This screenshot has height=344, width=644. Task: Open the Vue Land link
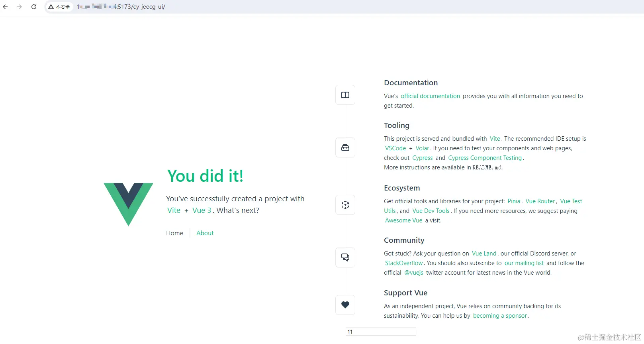click(x=484, y=254)
